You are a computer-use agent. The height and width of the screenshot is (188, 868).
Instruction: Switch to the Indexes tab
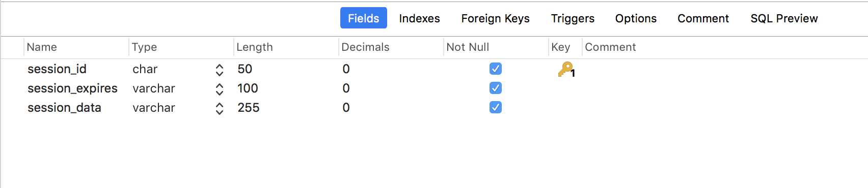[x=419, y=18]
